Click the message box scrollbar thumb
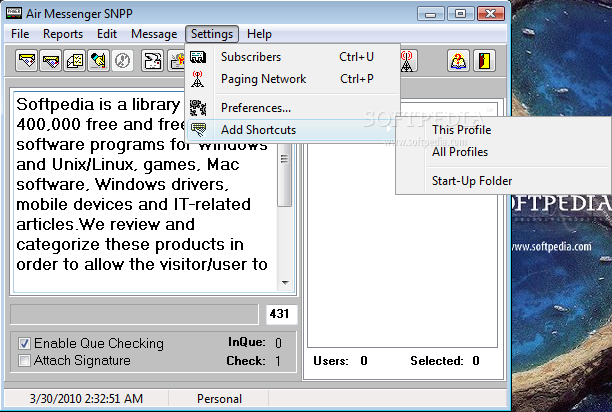 [x=285, y=174]
